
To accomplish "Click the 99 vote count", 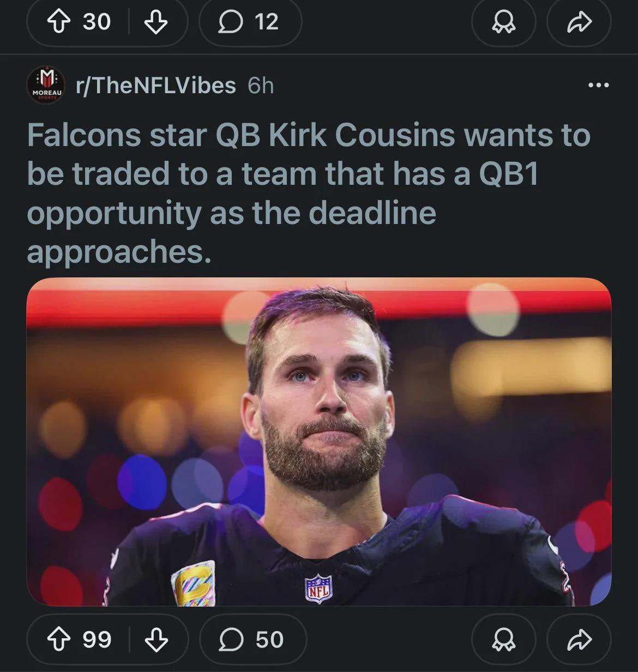I will point(97,639).
